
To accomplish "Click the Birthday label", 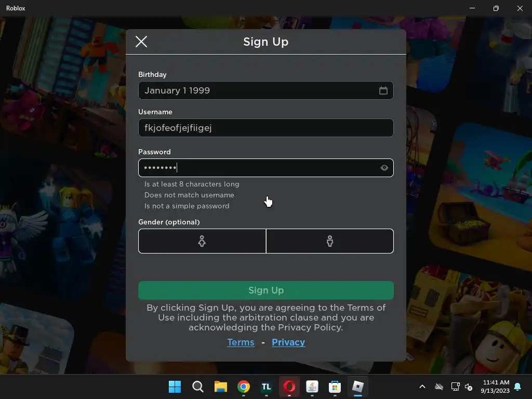I will [152, 74].
